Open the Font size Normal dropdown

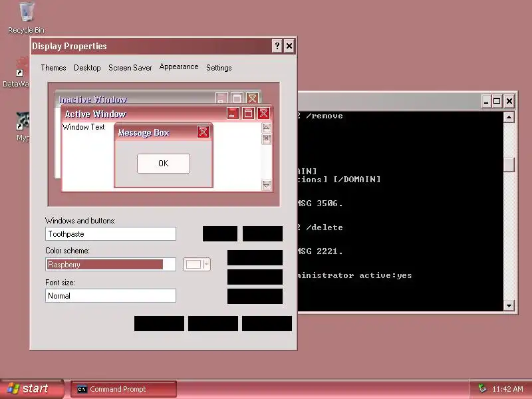(x=110, y=295)
